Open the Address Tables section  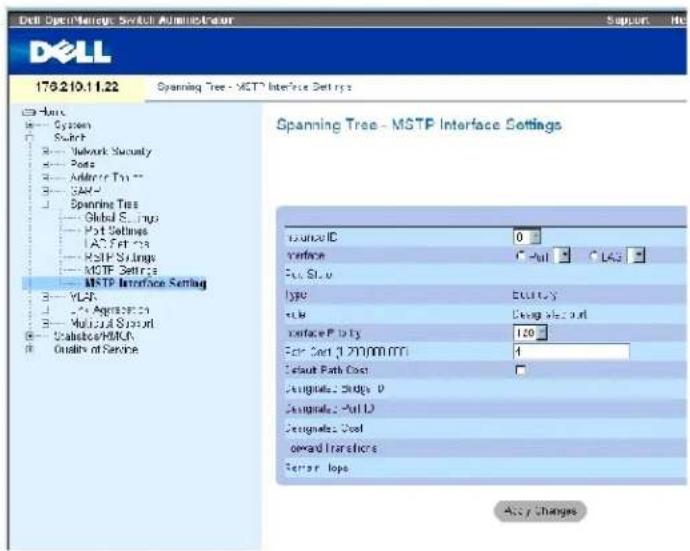[x=106, y=177]
